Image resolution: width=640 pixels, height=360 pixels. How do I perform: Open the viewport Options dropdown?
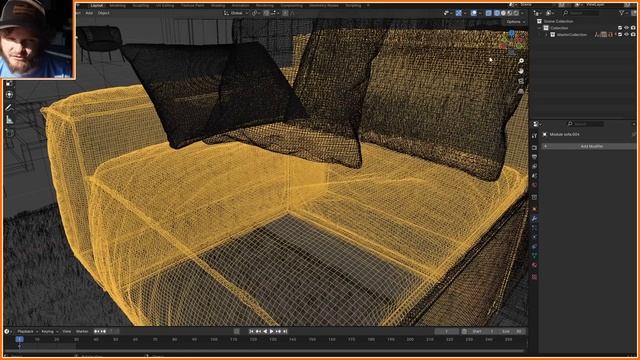tap(516, 22)
